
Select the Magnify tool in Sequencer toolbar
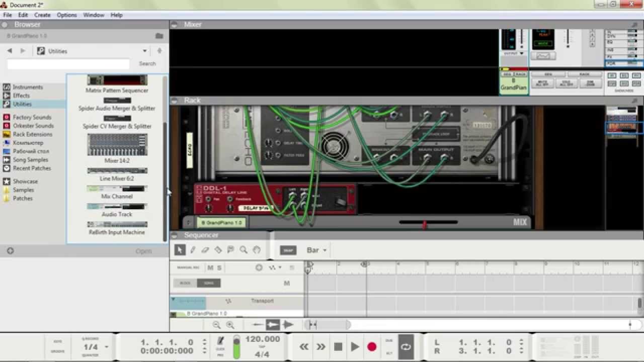click(x=244, y=250)
